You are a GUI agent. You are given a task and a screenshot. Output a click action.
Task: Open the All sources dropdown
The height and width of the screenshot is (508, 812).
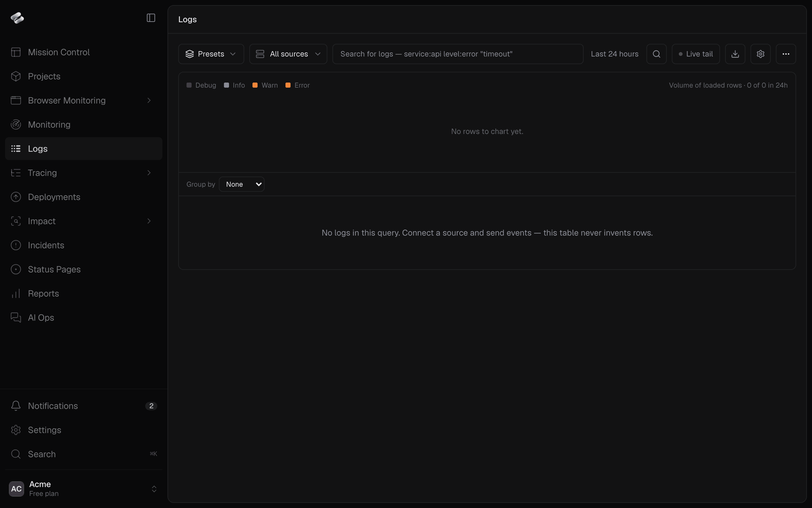click(x=288, y=54)
